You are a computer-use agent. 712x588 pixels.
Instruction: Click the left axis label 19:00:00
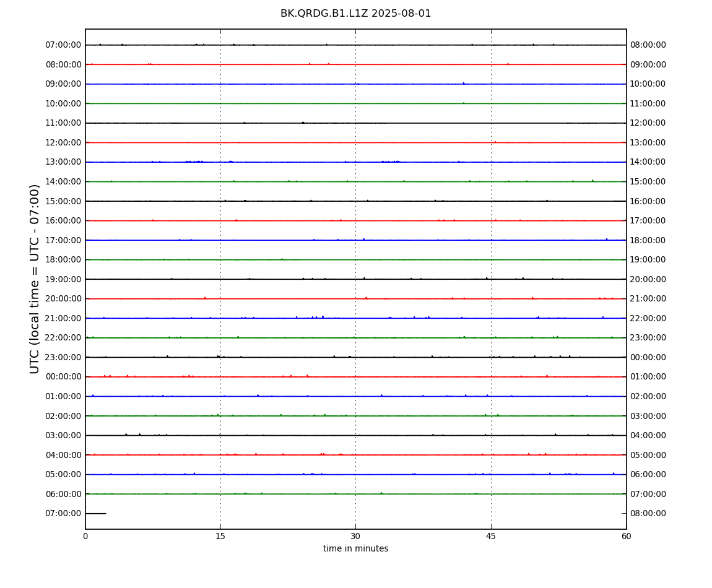click(x=63, y=279)
